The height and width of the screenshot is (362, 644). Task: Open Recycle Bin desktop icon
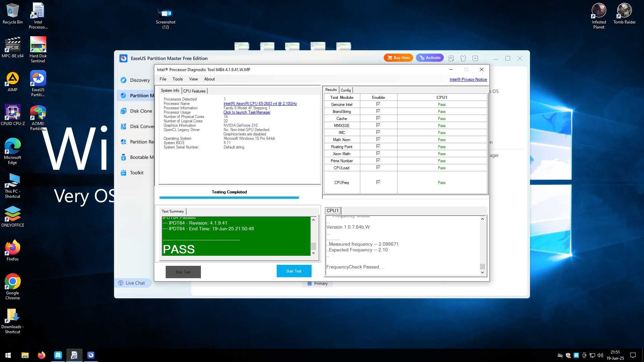[12, 14]
